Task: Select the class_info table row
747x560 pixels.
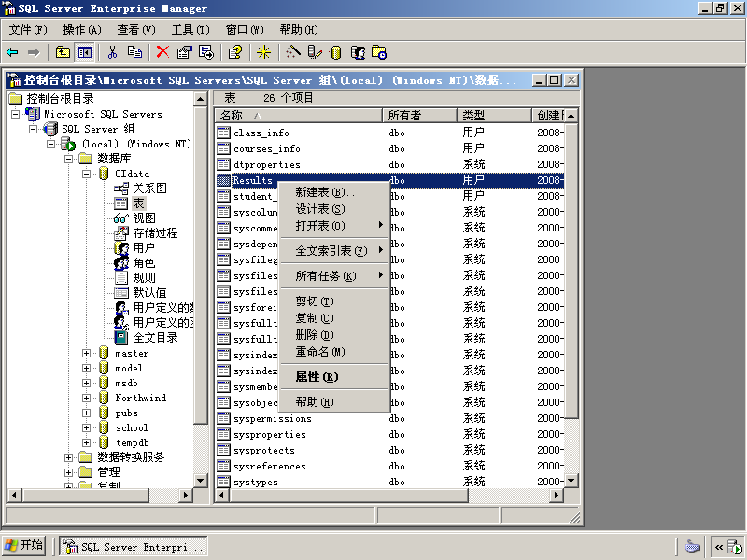Action: 389,133
